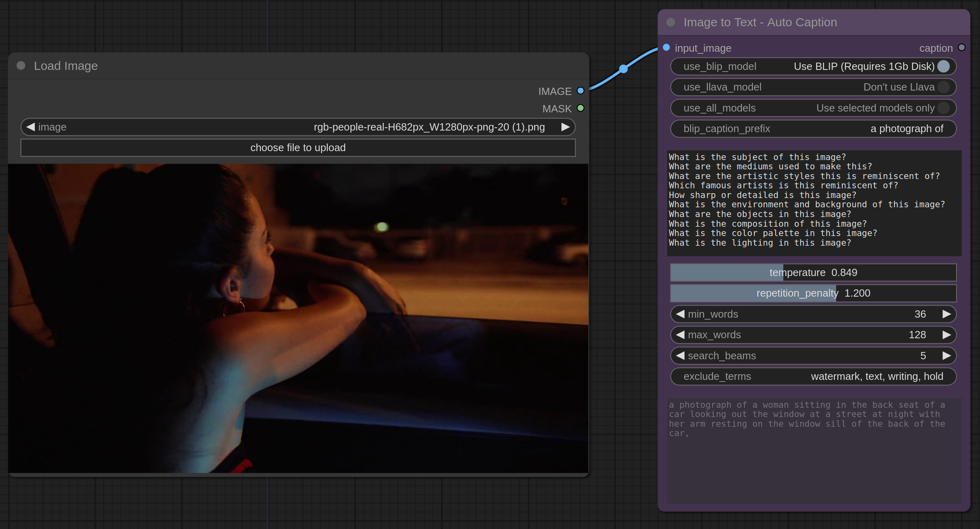
Task: Select next image with right arrow
Action: click(x=565, y=127)
